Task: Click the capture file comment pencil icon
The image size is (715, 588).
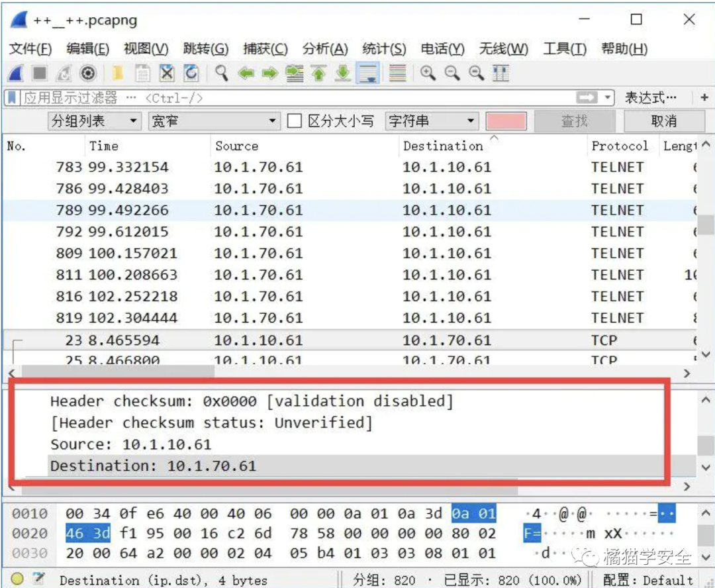Action: [39, 579]
